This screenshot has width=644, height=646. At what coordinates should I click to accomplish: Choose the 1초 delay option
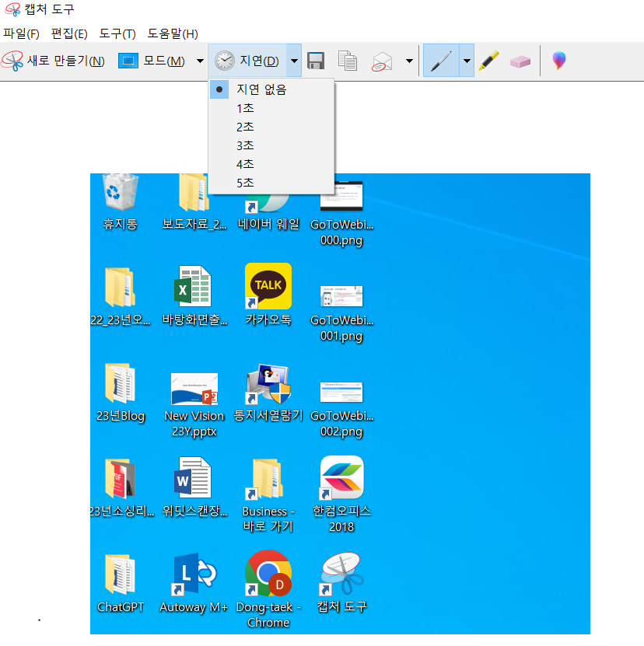click(271, 108)
